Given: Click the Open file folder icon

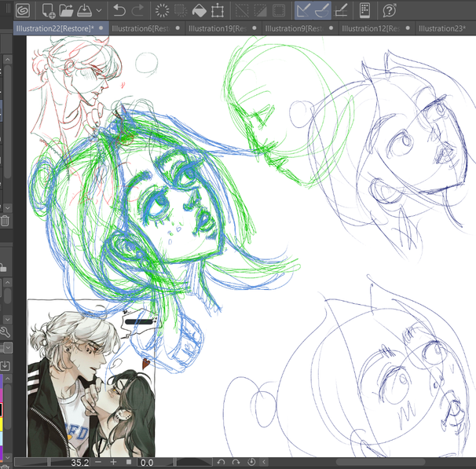Looking at the screenshot, I should [65, 10].
